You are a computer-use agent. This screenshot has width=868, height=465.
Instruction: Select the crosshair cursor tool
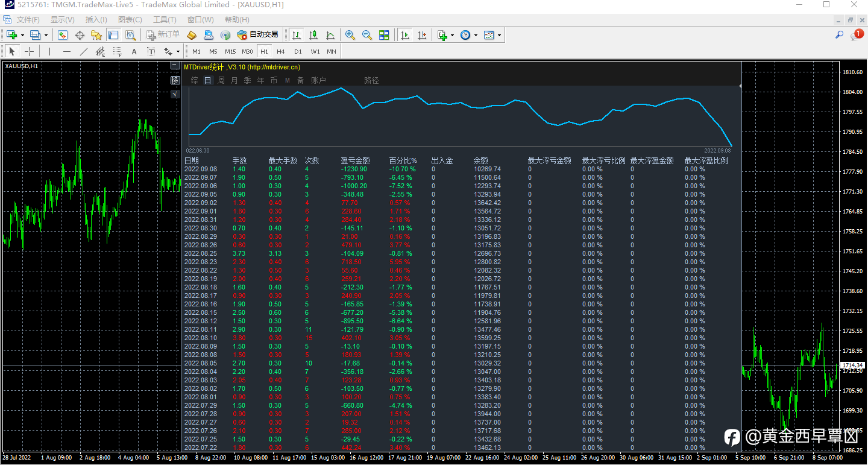(x=29, y=51)
